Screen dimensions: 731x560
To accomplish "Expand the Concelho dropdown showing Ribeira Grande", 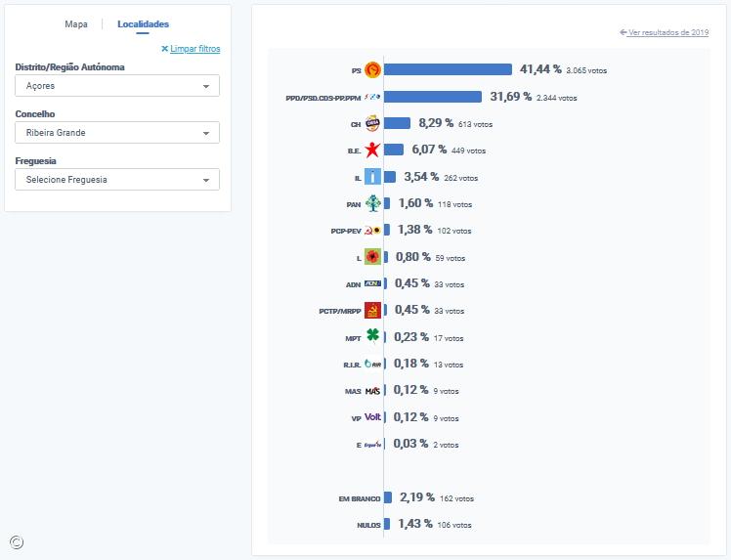I will 117,133.
